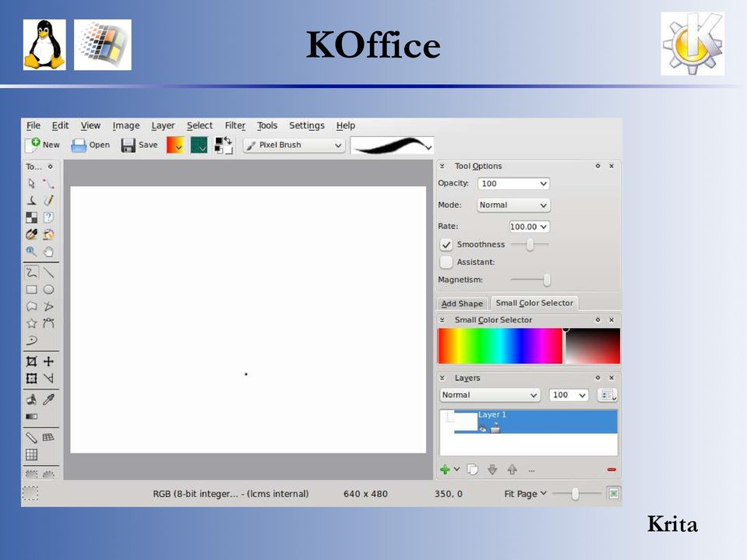
Task: Click the selection indicator in status bar
Action: [30, 493]
